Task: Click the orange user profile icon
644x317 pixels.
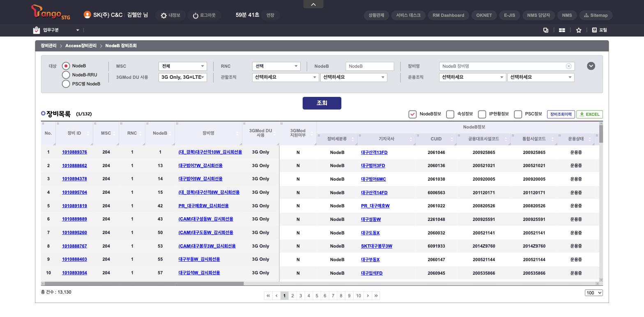Action: tap(87, 15)
